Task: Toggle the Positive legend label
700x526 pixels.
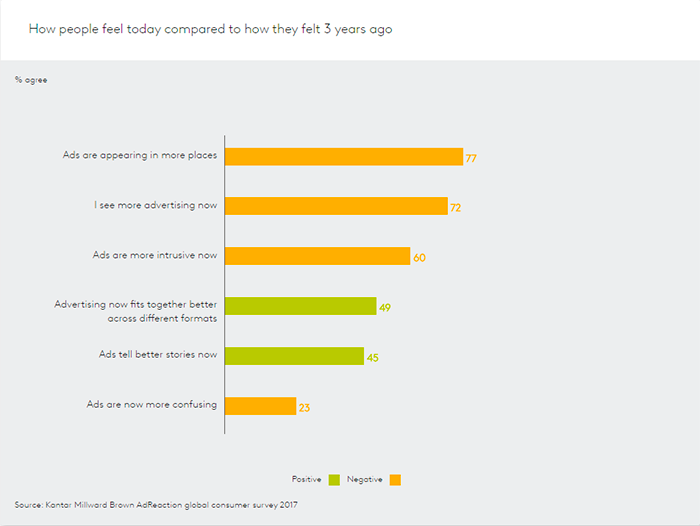Action: (x=306, y=480)
